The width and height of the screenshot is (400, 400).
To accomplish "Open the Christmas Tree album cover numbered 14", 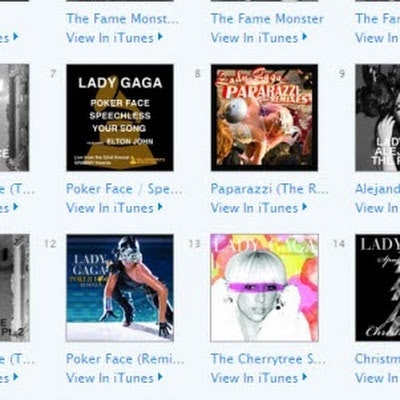I will click(378, 288).
